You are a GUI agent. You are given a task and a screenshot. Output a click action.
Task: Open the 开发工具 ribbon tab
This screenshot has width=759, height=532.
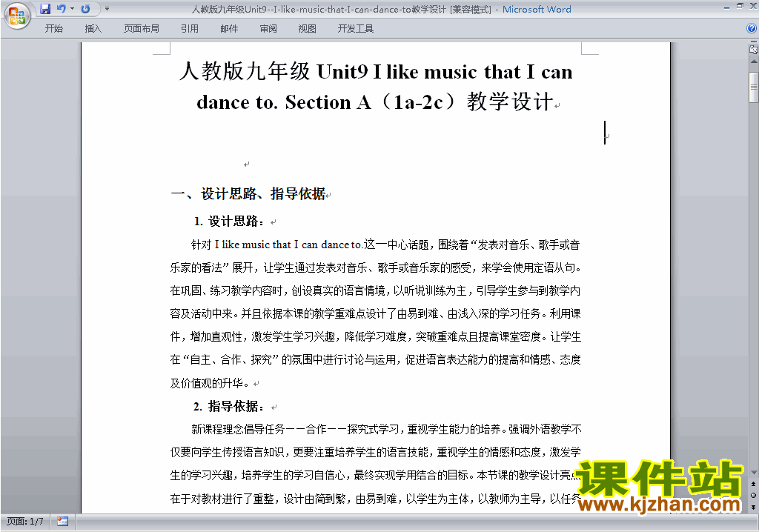(x=356, y=29)
